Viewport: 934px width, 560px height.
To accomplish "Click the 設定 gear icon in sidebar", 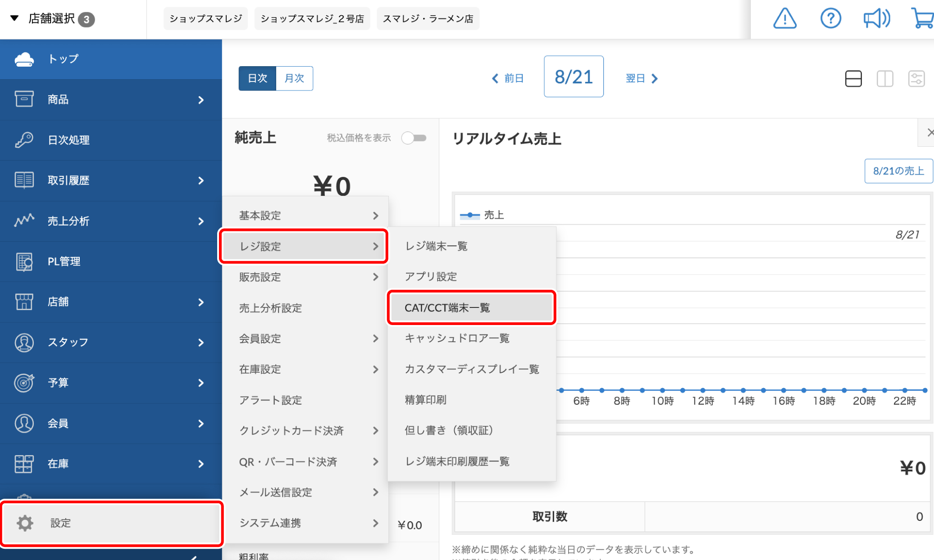I will [25, 523].
